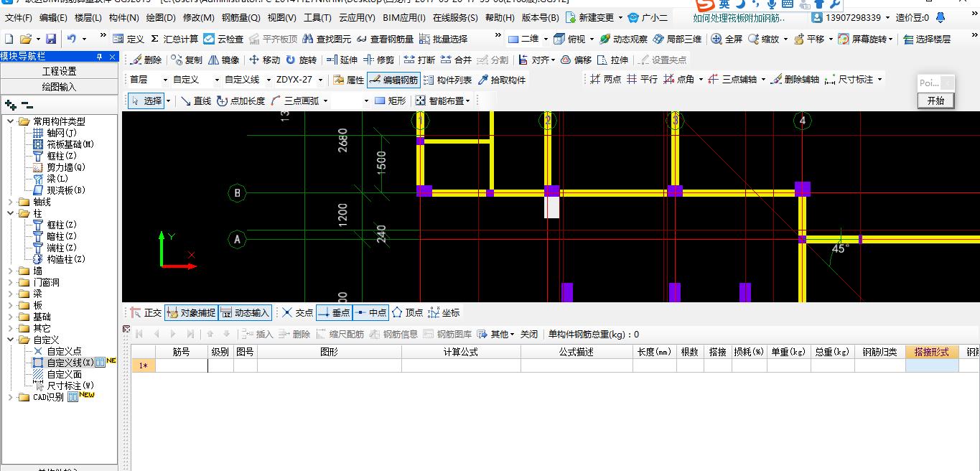Click the 绘图输入 button
This screenshot has width=980, height=471.
coord(60,87)
